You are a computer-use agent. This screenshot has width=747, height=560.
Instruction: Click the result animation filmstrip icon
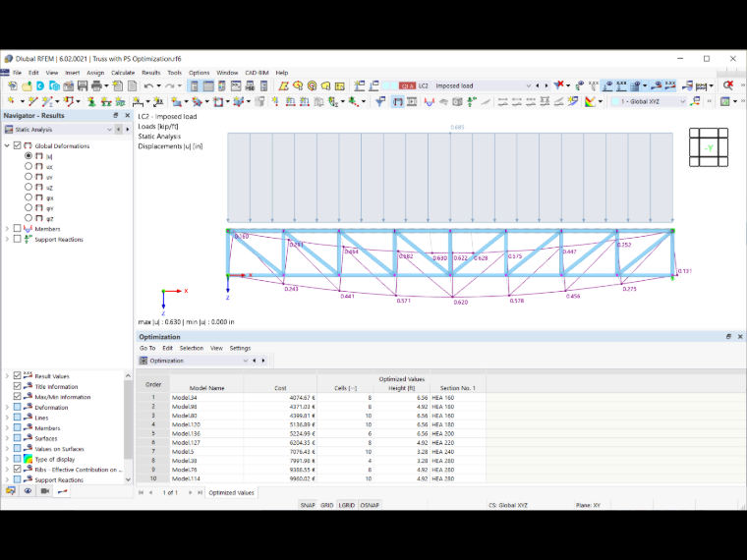pyautogui.click(x=412, y=101)
